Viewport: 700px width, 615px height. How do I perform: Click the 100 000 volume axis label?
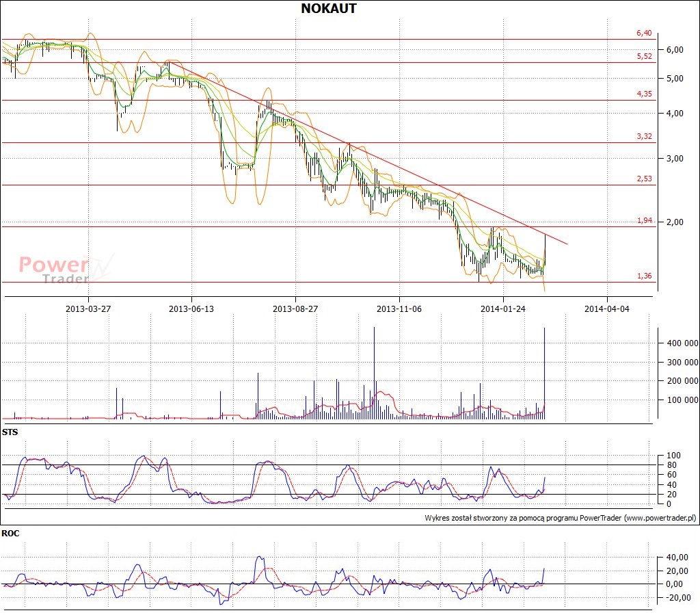click(x=683, y=400)
